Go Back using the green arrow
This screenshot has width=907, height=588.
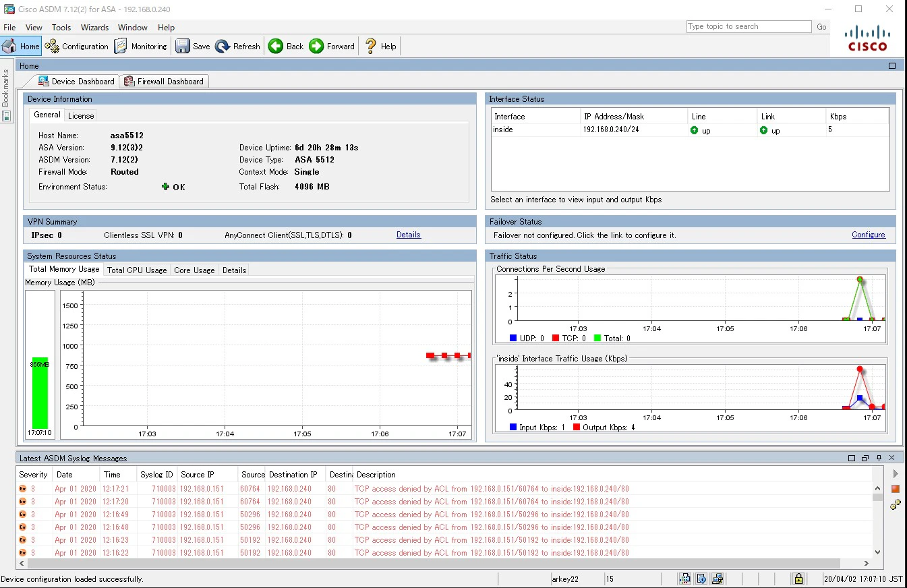tap(286, 46)
